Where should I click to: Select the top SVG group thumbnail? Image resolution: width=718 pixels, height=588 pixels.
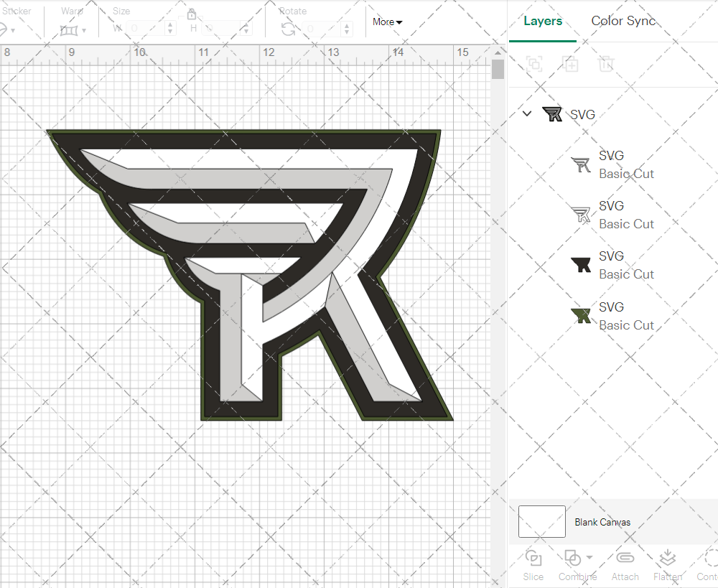click(x=551, y=114)
